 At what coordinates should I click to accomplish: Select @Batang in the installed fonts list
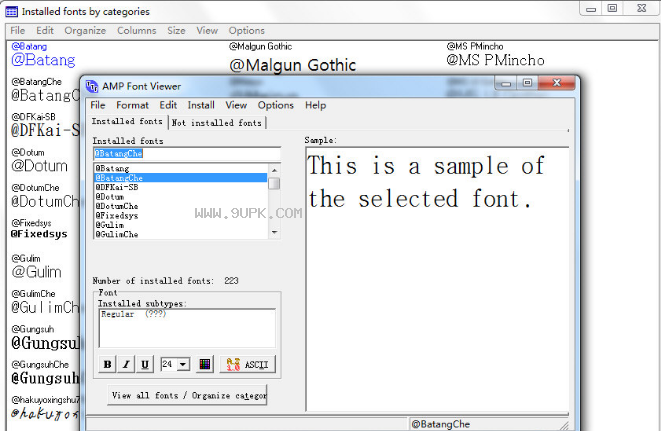pyautogui.click(x=180, y=168)
